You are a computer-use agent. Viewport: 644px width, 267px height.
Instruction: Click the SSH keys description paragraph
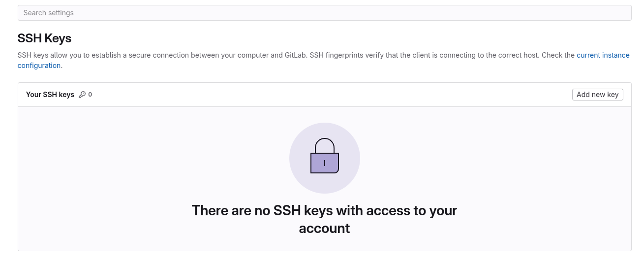pos(324,60)
